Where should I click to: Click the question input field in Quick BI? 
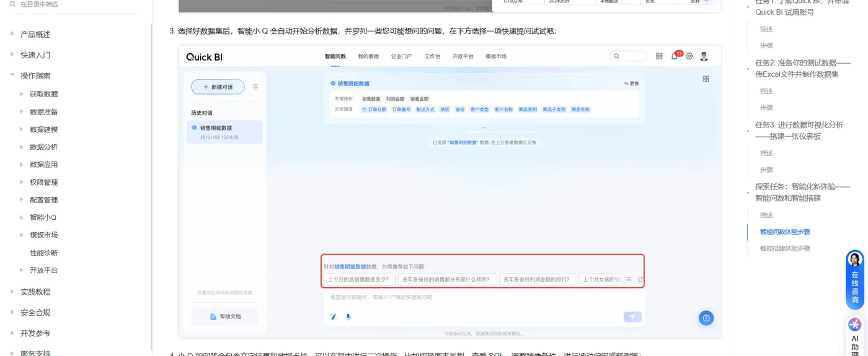(x=484, y=297)
